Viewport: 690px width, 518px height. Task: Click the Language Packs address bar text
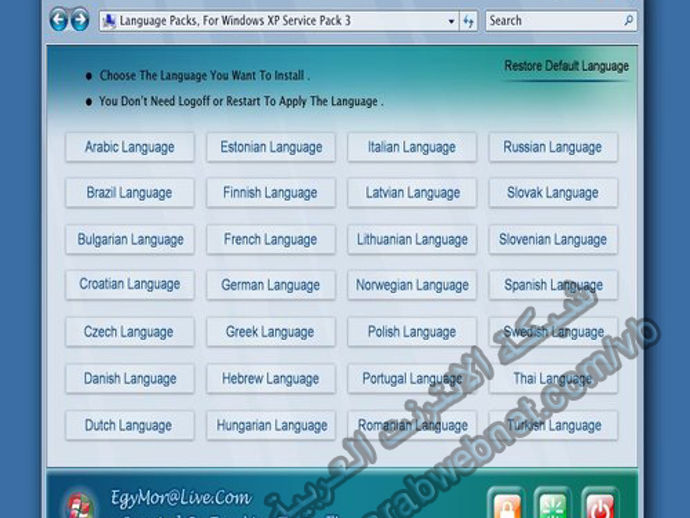click(235, 21)
